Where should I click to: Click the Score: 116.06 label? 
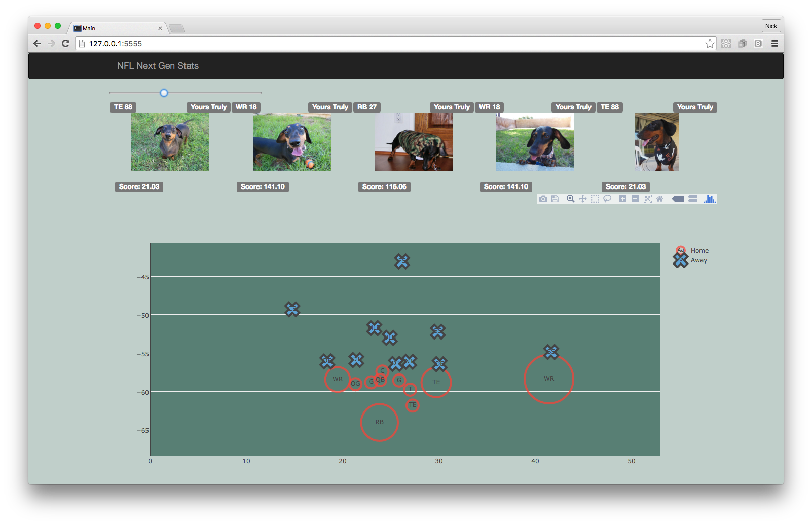(384, 186)
